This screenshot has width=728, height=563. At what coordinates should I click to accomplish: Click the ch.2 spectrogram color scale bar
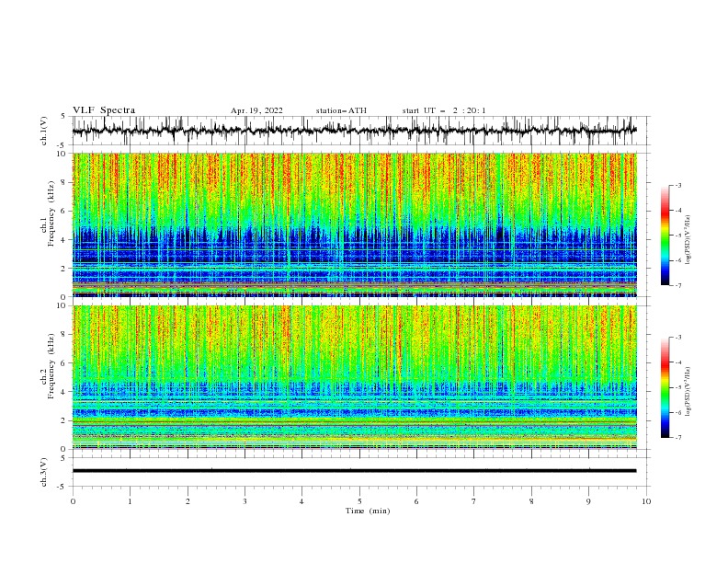[665, 387]
